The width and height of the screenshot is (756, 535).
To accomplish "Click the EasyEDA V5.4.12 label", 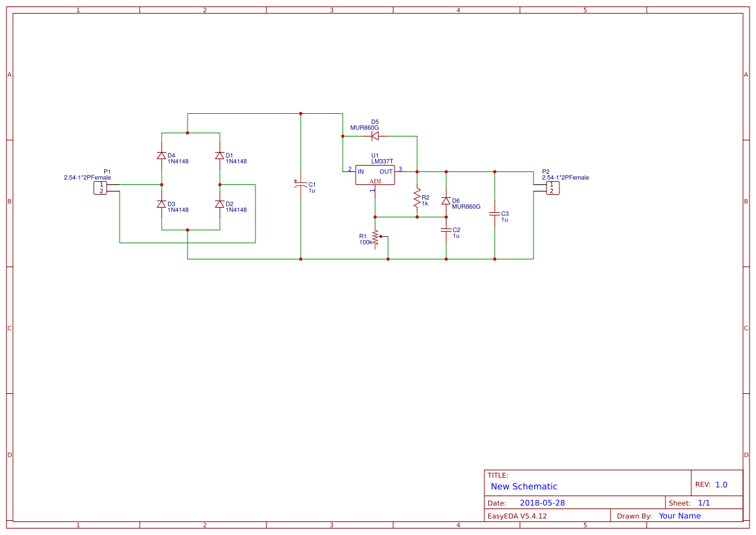I will pos(517,516).
